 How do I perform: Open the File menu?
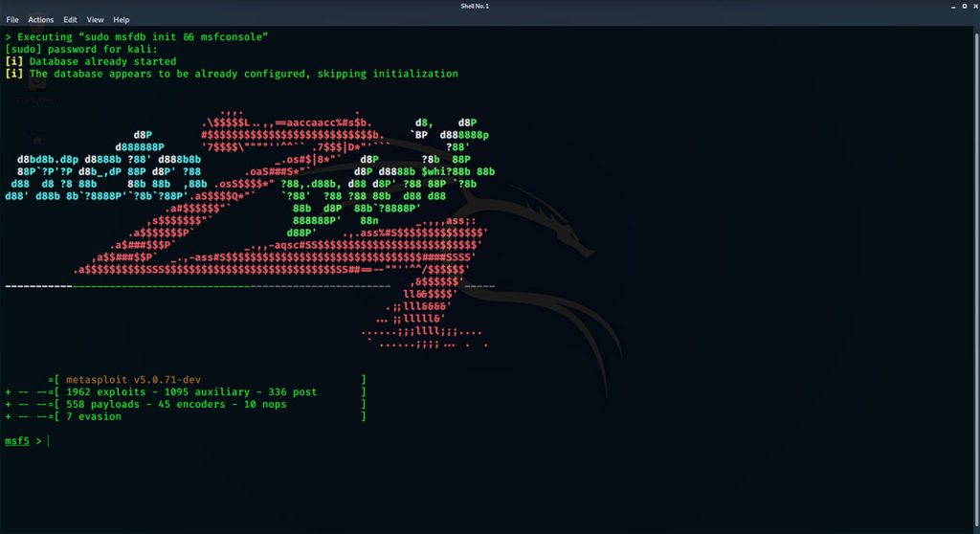point(12,20)
